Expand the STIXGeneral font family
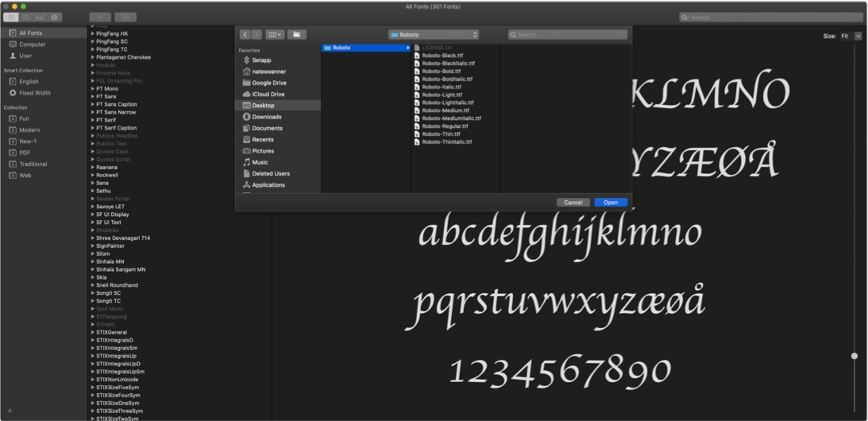 point(92,332)
